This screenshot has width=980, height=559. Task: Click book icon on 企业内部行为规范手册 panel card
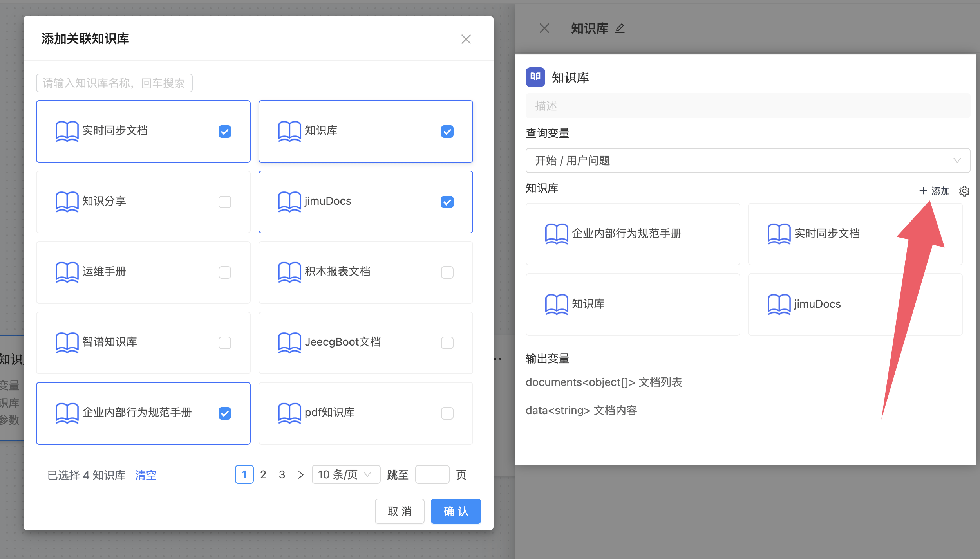tap(556, 234)
